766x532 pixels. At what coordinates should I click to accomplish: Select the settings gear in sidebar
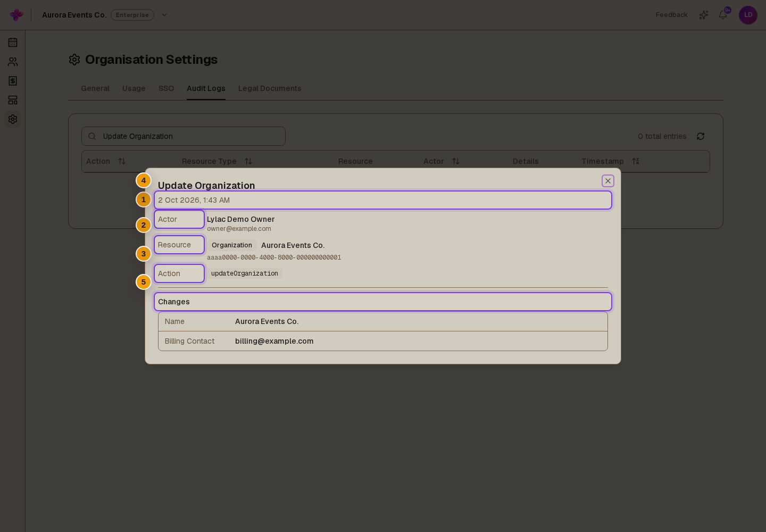tap(13, 119)
